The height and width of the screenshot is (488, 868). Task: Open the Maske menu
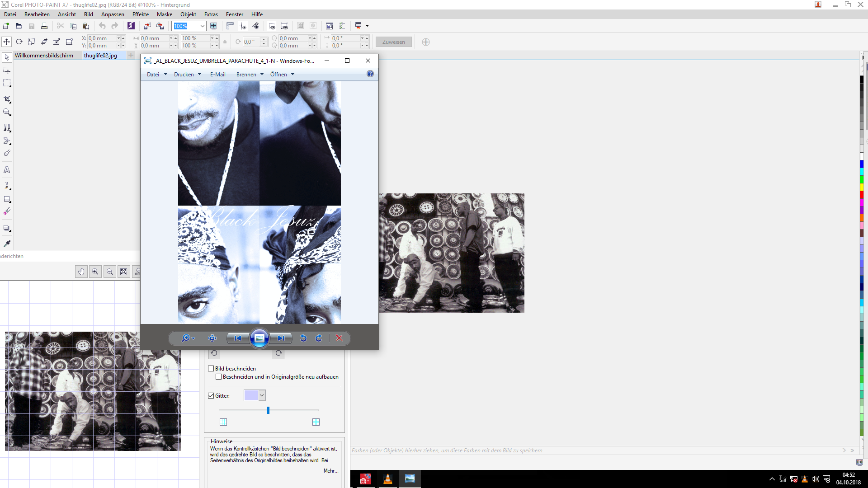coord(165,14)
